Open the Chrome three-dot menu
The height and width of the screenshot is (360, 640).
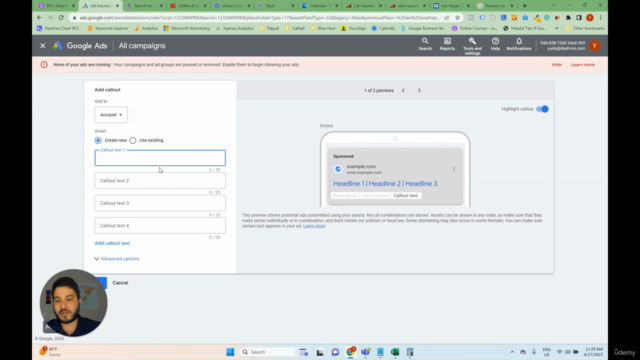tap(601, 18)
